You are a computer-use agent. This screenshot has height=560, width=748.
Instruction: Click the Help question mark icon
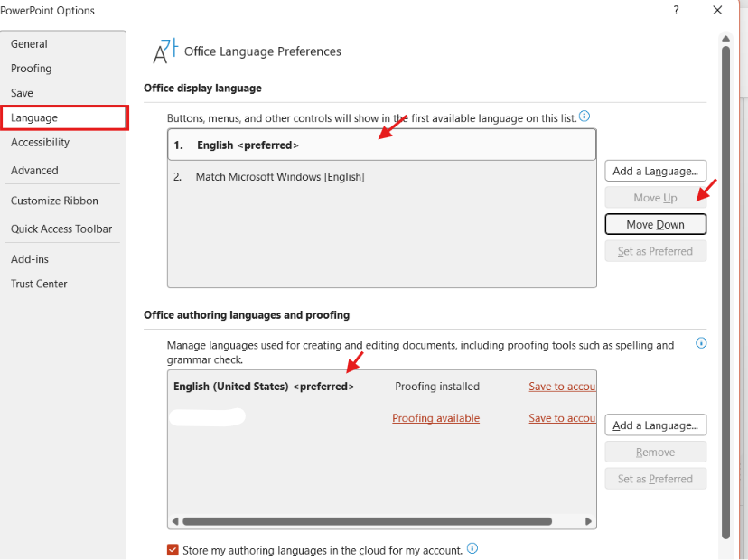click(676, 10)
